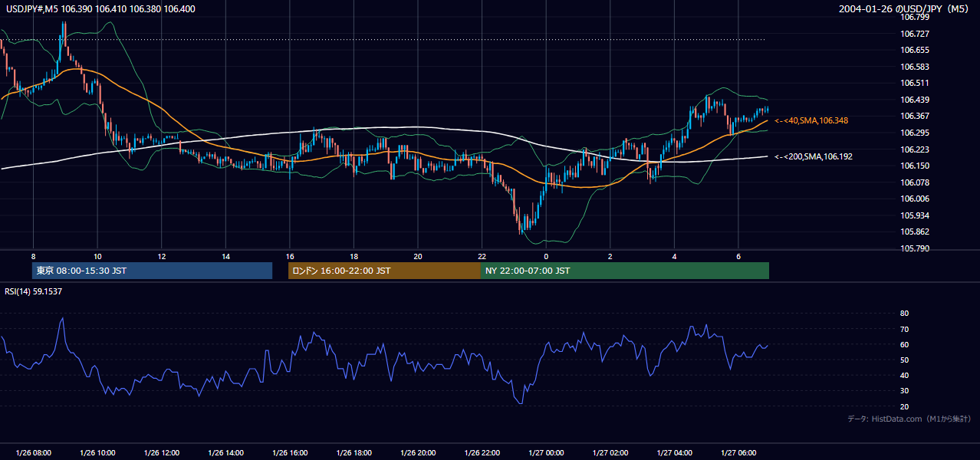Click the bottom time label 1/26 14:00
Viewport: 980px width, 460px height.
point(225,453)
